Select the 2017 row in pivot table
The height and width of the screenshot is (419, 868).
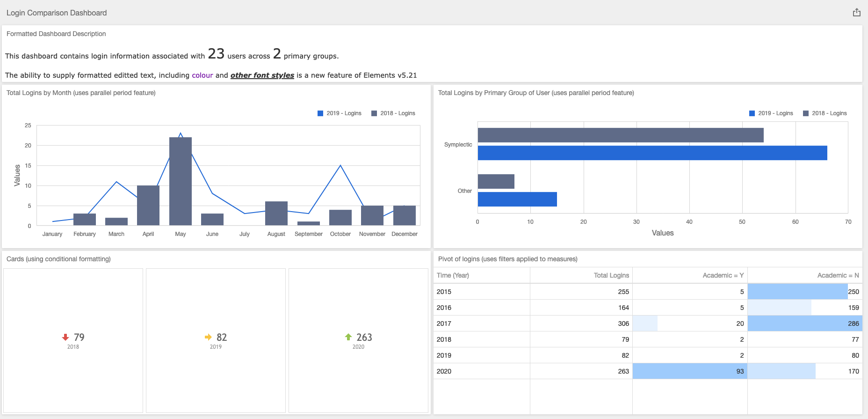(444, 323)
